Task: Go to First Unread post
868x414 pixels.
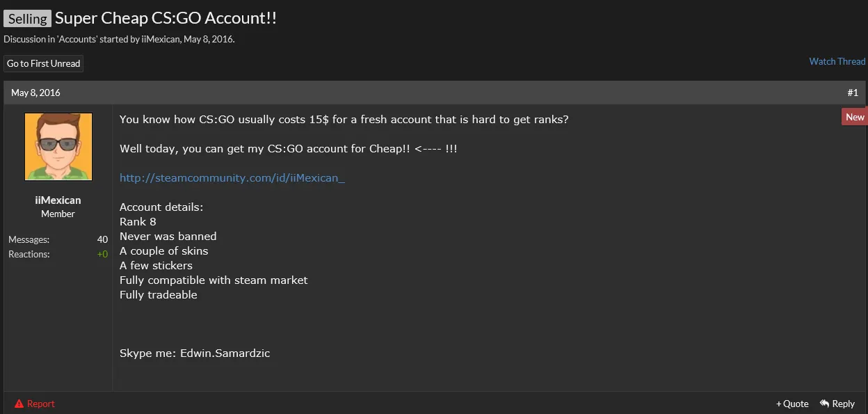Action: (x=44, y=63)
